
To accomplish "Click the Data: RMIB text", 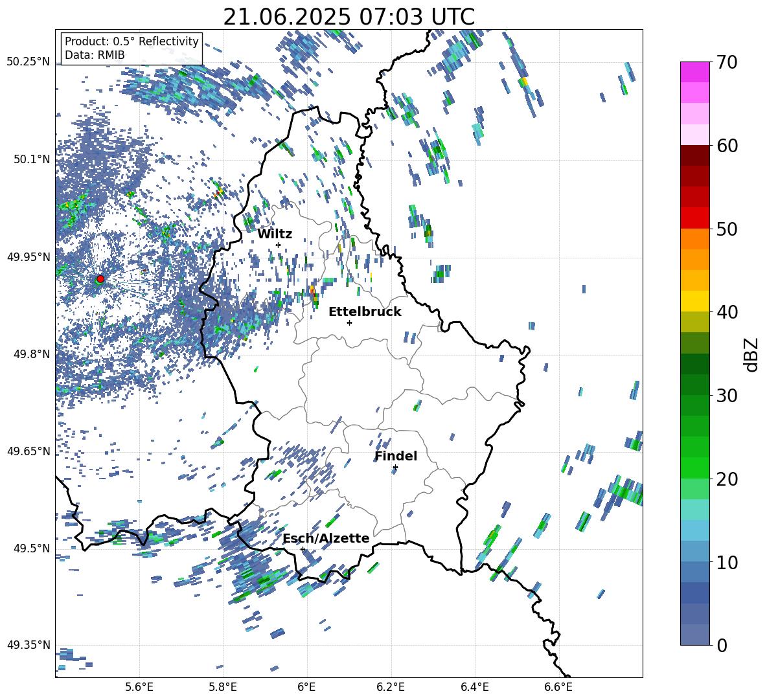I will pos(95,55).
